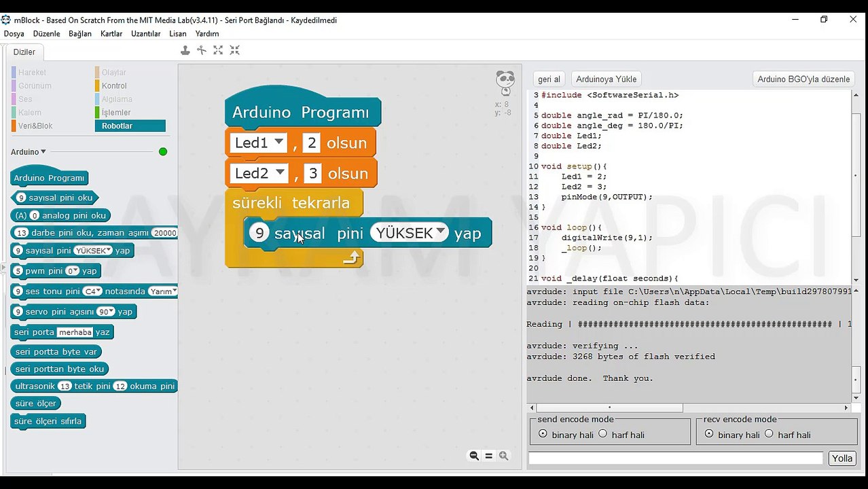Open the Düzenle menu

pyautogui.click(x=47, y=33)
